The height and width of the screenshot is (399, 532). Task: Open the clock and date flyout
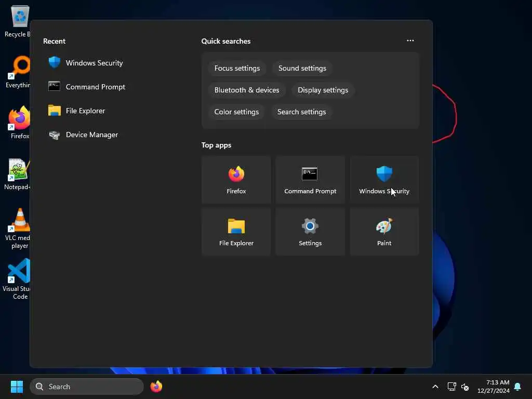[494, 387]
